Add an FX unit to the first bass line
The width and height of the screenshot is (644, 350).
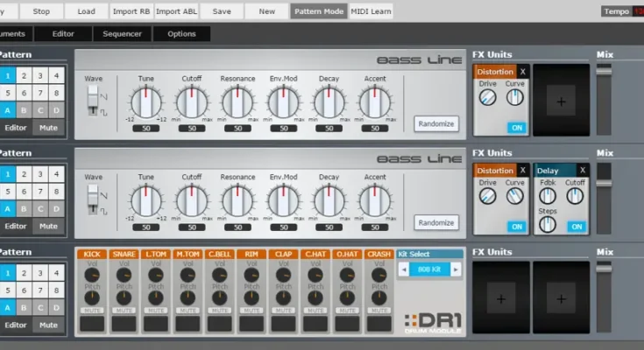click(561, 101)
